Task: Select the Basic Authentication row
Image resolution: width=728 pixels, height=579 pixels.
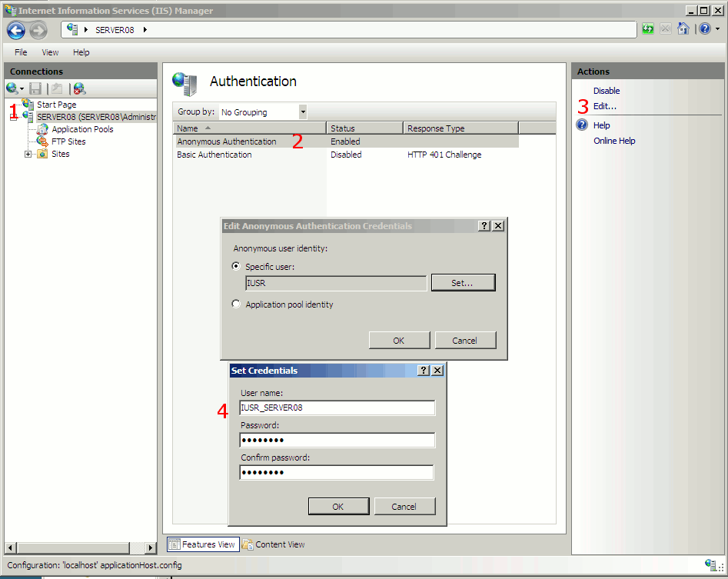Action: click(x=347, y=154)
